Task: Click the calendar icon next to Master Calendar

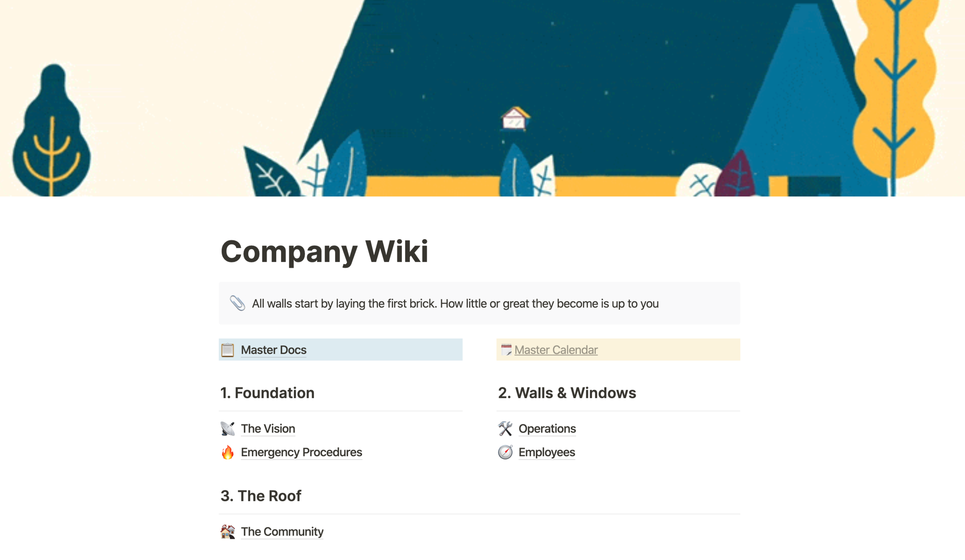Action: [506, 349]
